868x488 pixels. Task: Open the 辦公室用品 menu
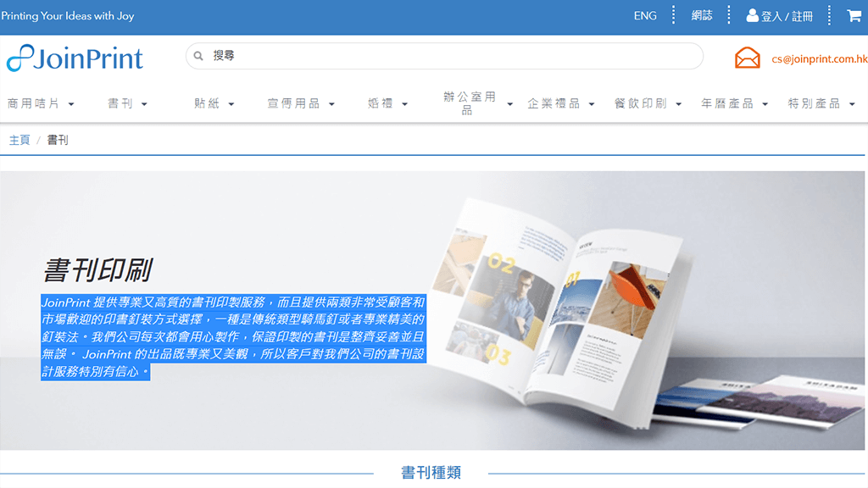point(470,103)
